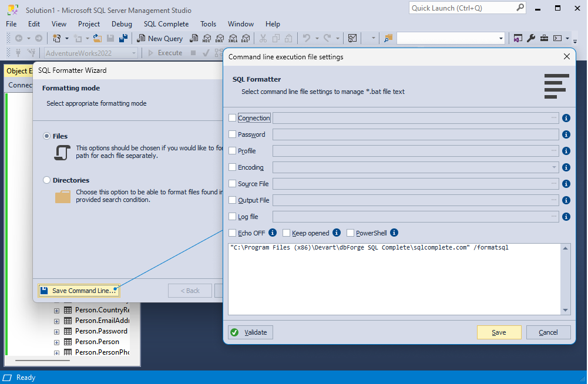Image resolution: width=588 pixels, height=384 pixels.
Task: Create a new DMX query
Action: [x=219, y=38]
